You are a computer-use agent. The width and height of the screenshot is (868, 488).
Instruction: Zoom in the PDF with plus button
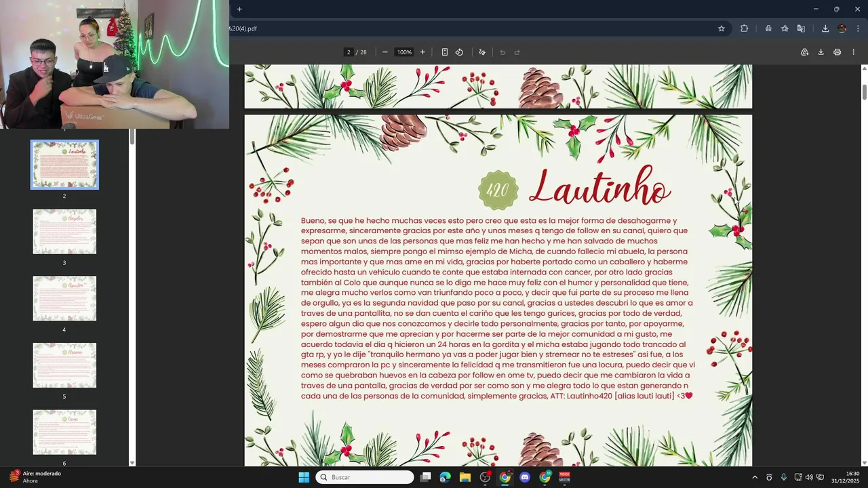(422, 52)
